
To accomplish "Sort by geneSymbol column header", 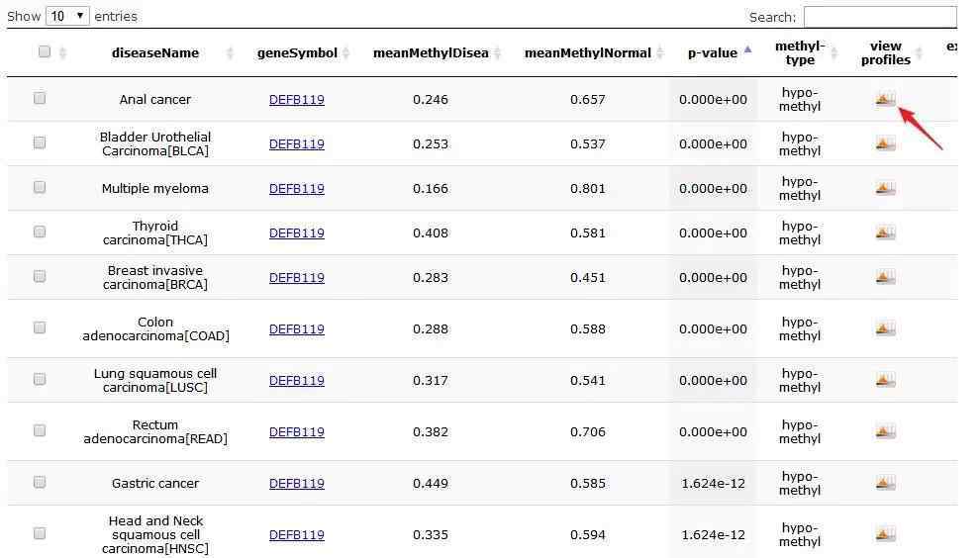I will pos(297,53).
